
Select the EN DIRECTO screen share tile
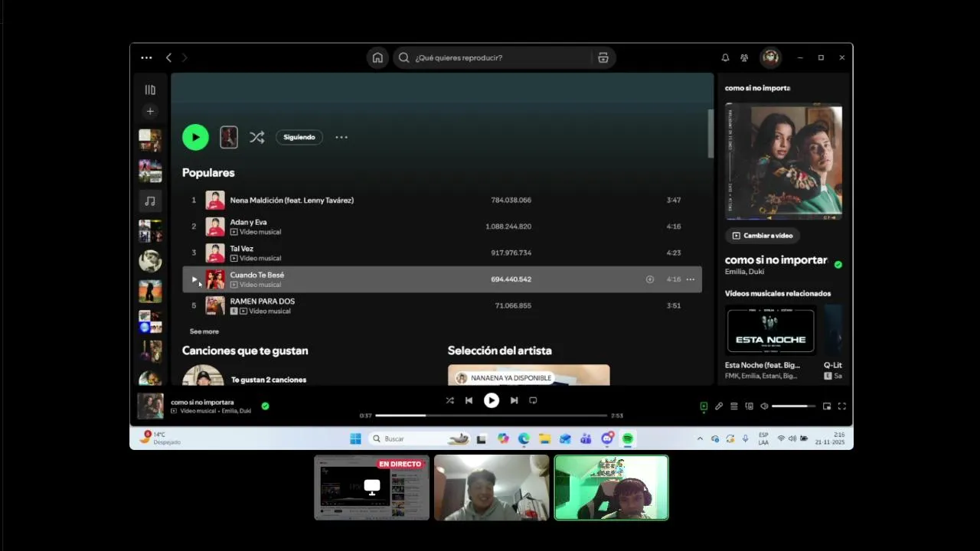(371, 487)
